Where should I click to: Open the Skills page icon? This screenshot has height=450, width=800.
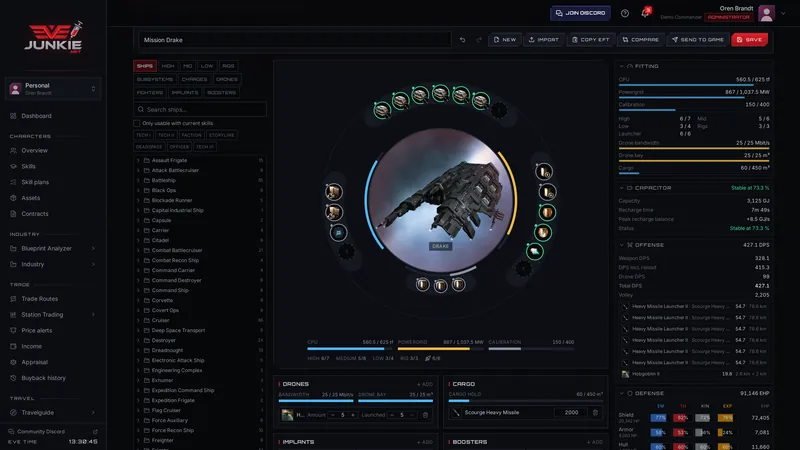point(13,166)
